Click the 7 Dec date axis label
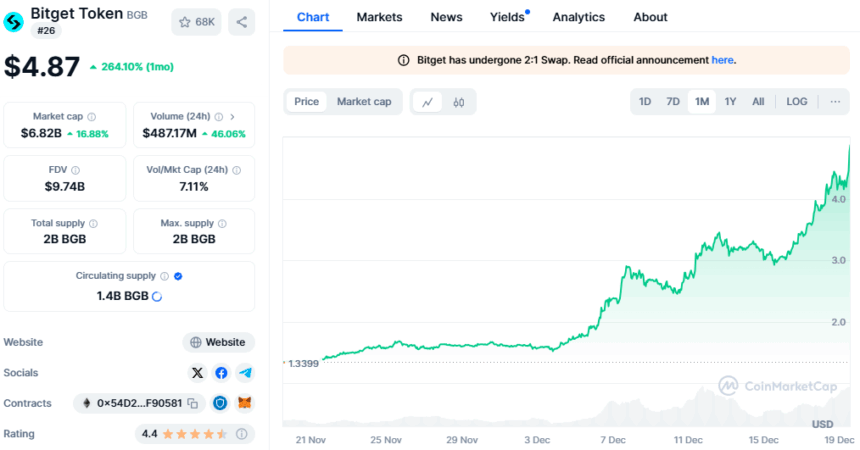 point(613,440)
